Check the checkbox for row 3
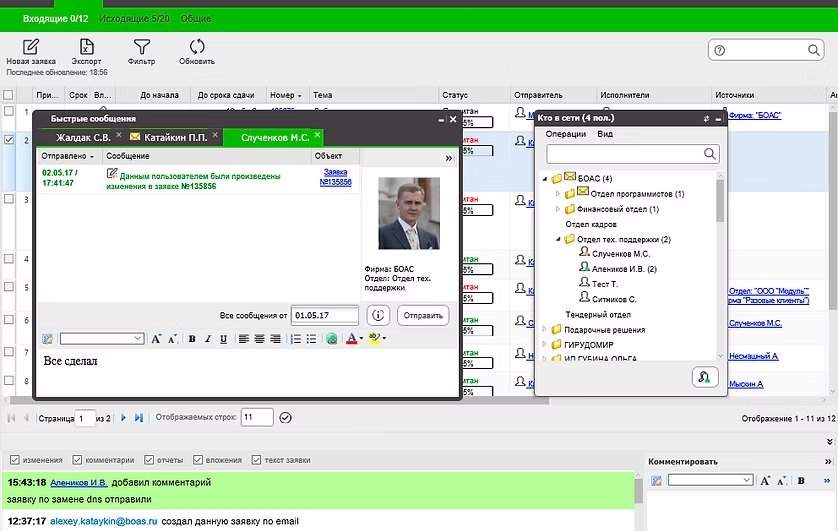The height and width of the screenshot is (531, 838). click(x=9, y=199)
